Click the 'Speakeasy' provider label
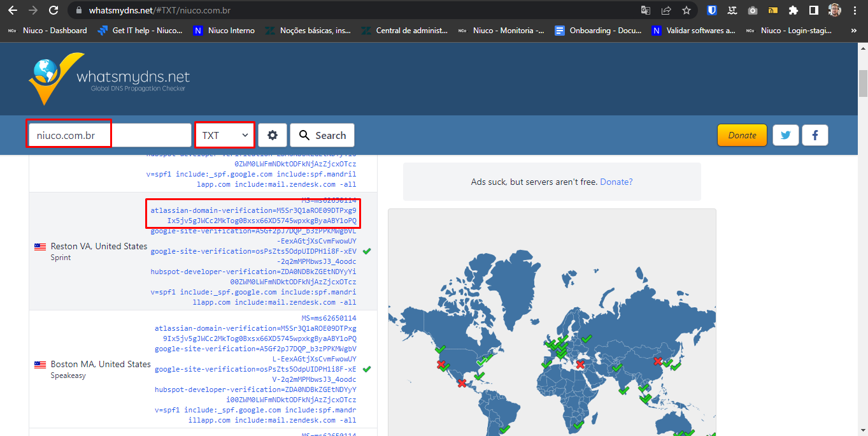The width and height of the screenshot is (868, 436). [x=68, y=375]
